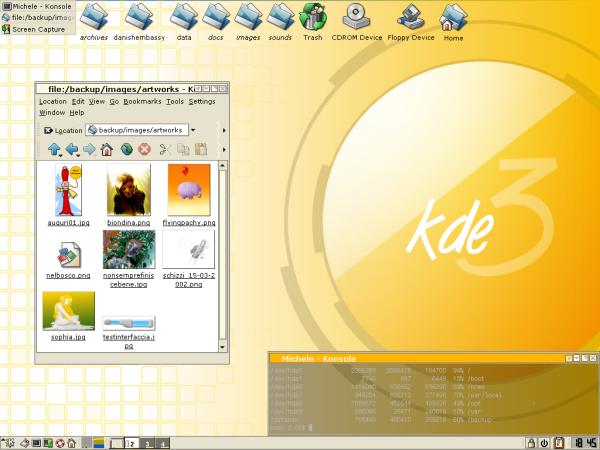Click the Copy icon in Konqueror toolbar
Image resolution: width=600 pixels, height=450 pixels.
[183, 149]
